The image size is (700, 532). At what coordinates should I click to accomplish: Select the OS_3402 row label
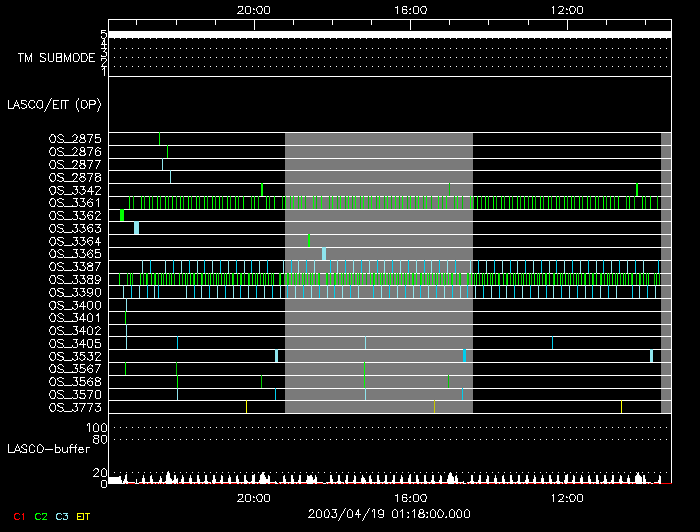click(x=75, y=331)
